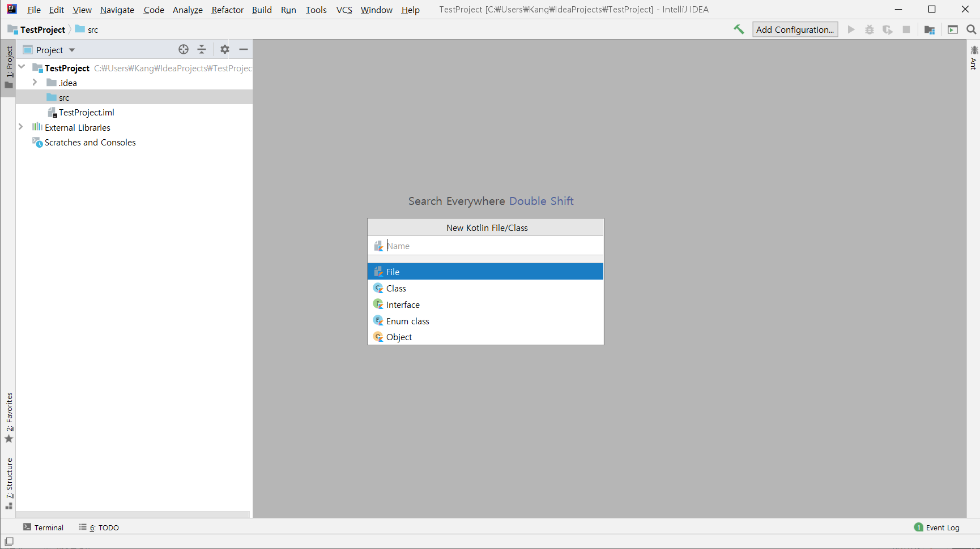Select File in New Kotlin list
The height and width of the screenshot is (549, 980).
(485, 272)
